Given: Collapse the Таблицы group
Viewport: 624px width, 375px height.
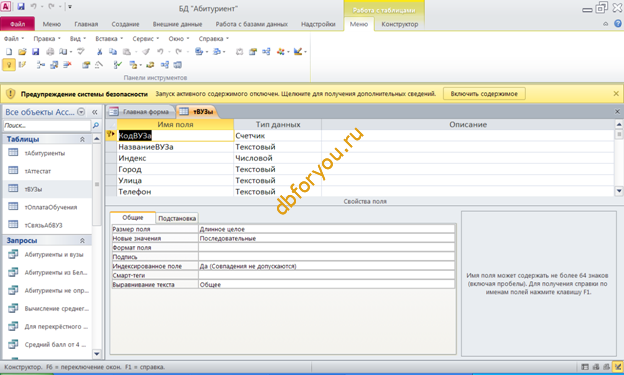Looking at the screenshot, I should tap(82, 139).
